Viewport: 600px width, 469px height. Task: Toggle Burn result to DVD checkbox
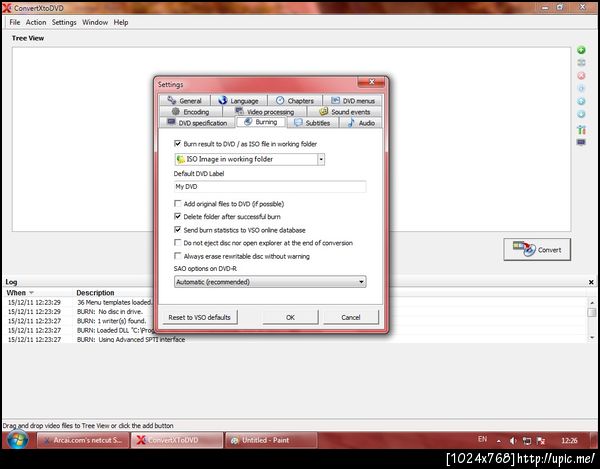pyautogui.click(x=178, y=143)
